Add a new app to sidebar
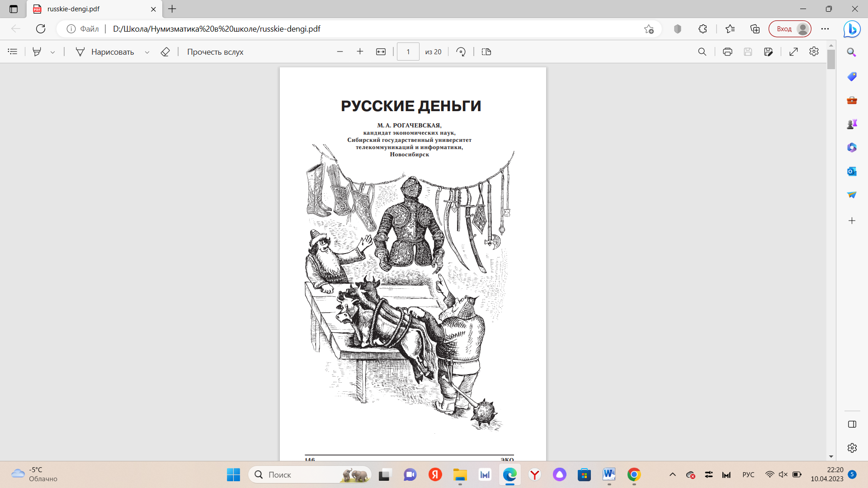Viewport: 868px width, 488px height. coord(852,221)
